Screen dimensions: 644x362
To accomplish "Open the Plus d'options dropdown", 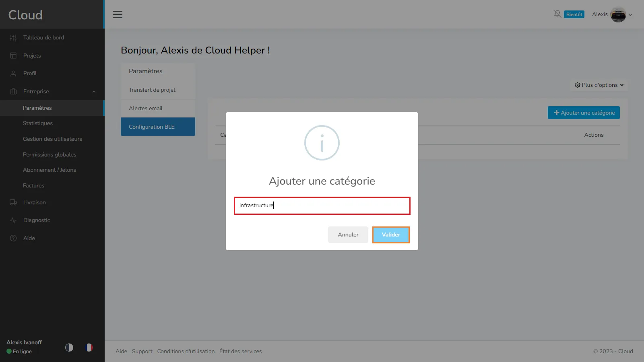I will coord(599,85).
